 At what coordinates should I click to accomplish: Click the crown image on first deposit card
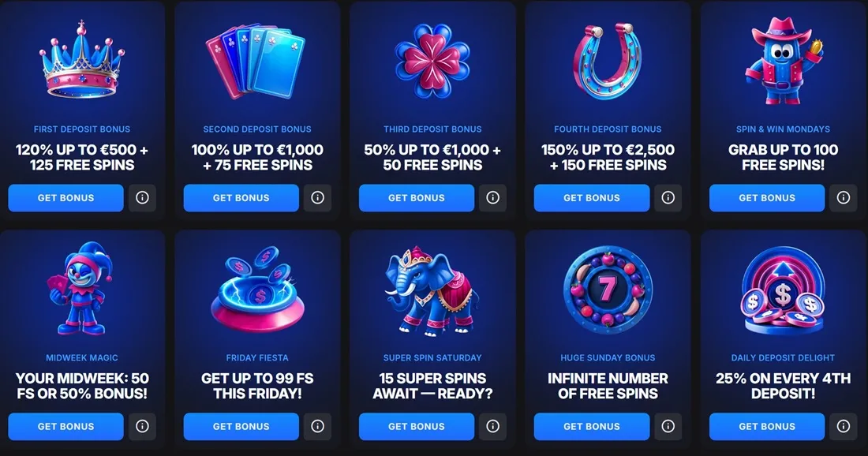point(82,60)
